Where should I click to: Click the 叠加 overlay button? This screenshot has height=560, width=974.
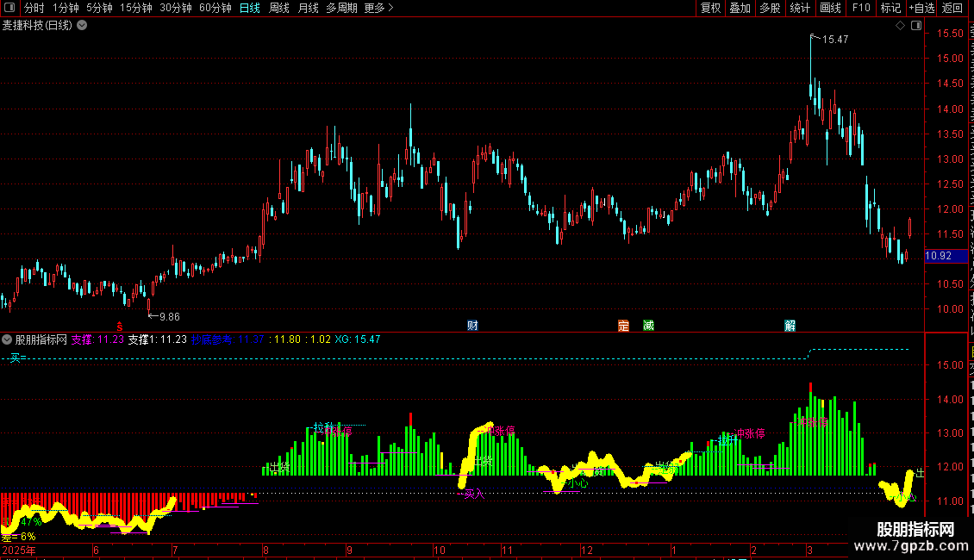point(740,8)
